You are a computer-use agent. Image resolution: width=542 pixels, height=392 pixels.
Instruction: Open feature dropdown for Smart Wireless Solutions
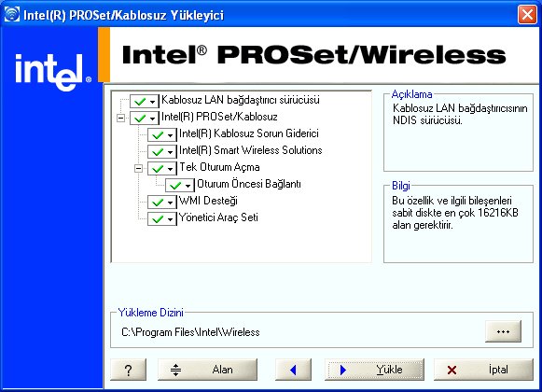(162, 151)
